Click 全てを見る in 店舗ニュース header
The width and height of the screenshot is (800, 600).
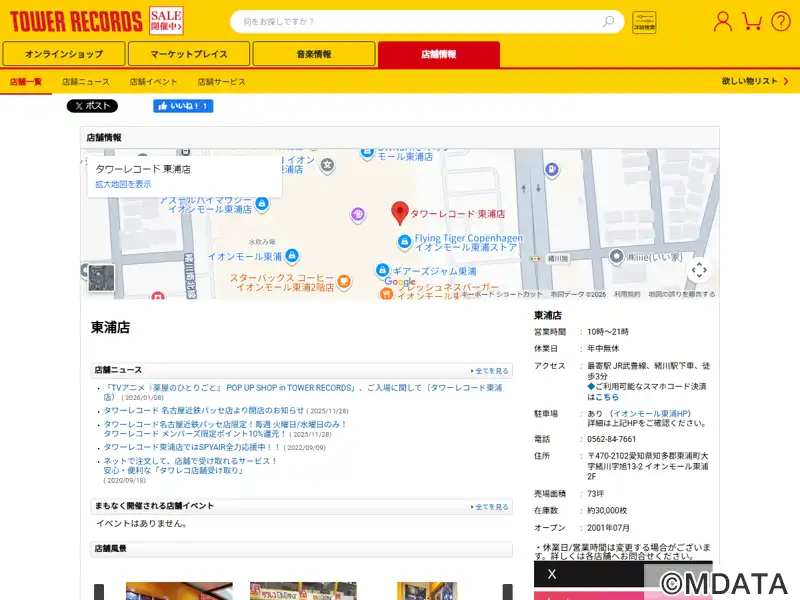click(489, 371)
